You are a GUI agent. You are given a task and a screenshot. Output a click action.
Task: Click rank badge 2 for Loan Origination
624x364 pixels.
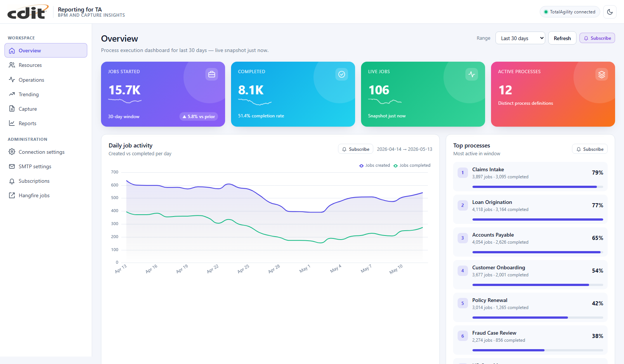coord(462,205)
